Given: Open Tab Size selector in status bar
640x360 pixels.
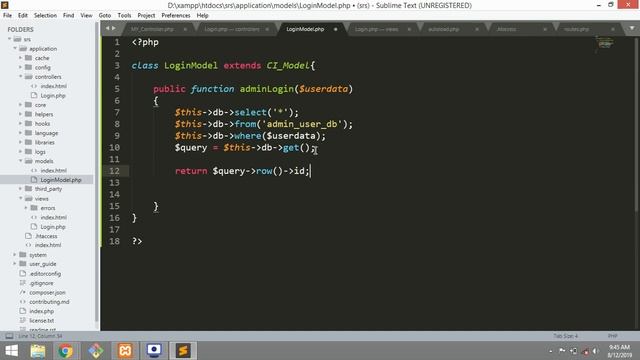Looking at the screenshot, I should pyautogui.click(x=565, y=336).
